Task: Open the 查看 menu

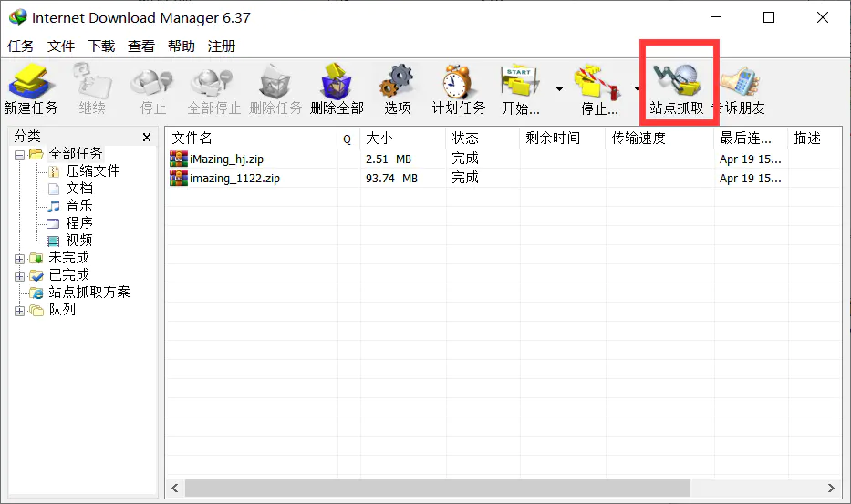Action: [x=141, y=46]
